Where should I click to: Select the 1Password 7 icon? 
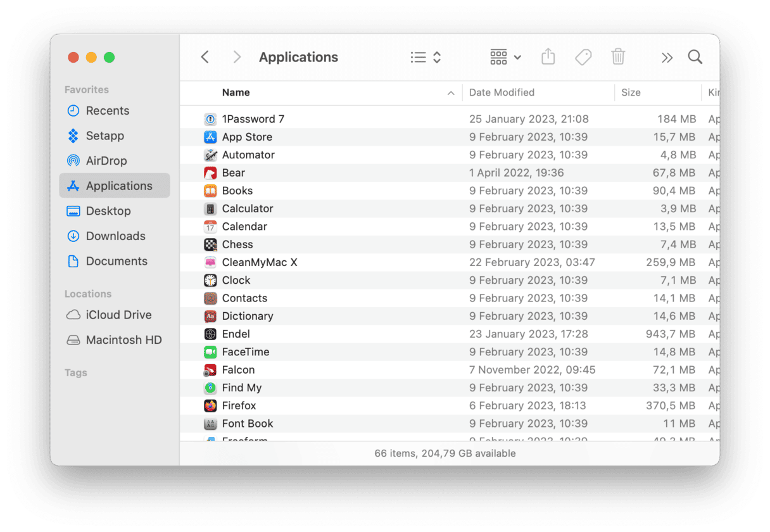(x=210, y=119)
